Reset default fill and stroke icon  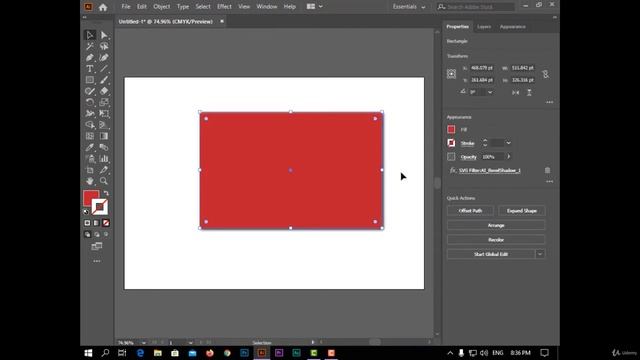tap(86, 212)
